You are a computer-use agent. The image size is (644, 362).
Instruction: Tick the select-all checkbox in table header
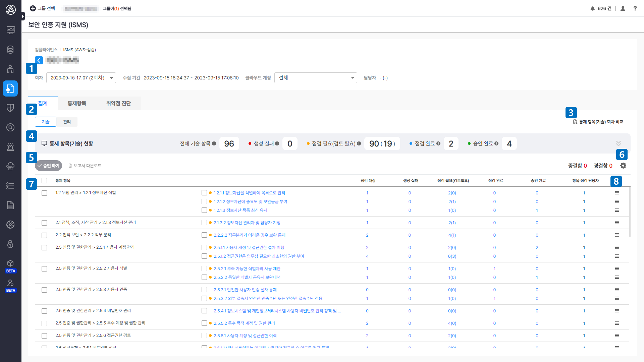pyautogui.click(x=44, y=181)
